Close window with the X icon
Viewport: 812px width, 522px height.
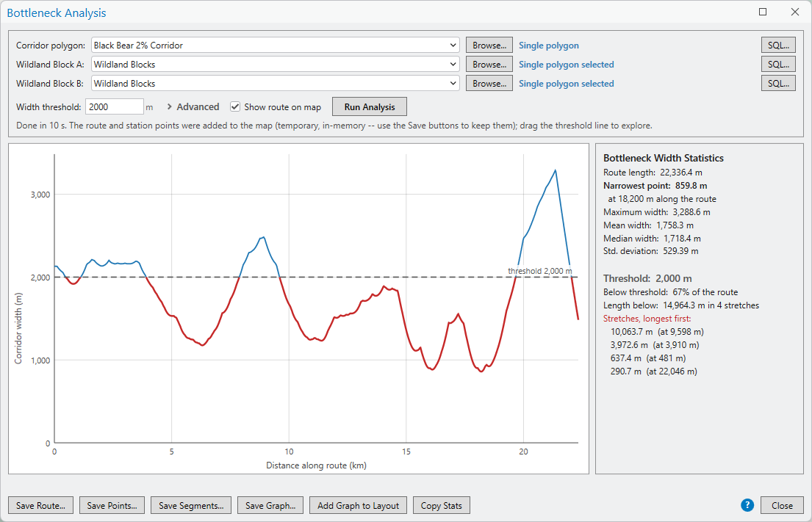click(795, 12)
